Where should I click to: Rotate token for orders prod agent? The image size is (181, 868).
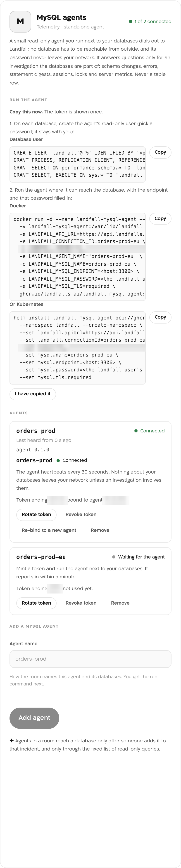pos(36,514)
